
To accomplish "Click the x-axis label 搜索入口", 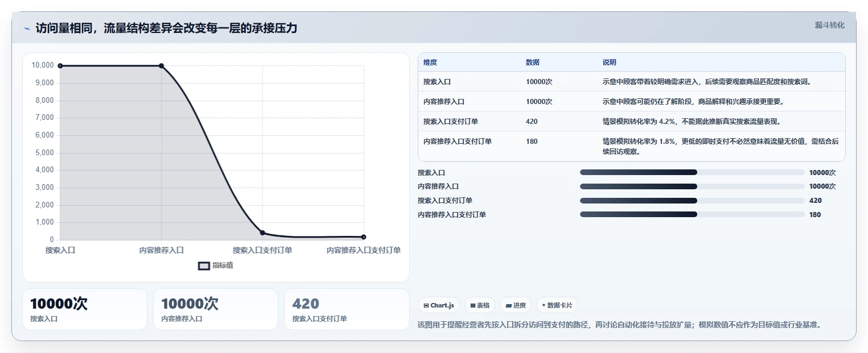I will pyautogui.click(x=60, y=250).
